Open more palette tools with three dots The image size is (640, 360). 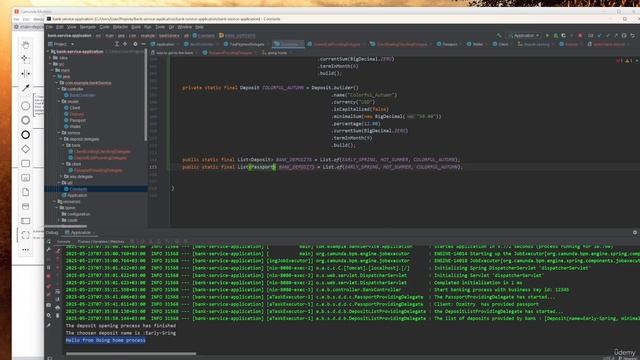25,249
